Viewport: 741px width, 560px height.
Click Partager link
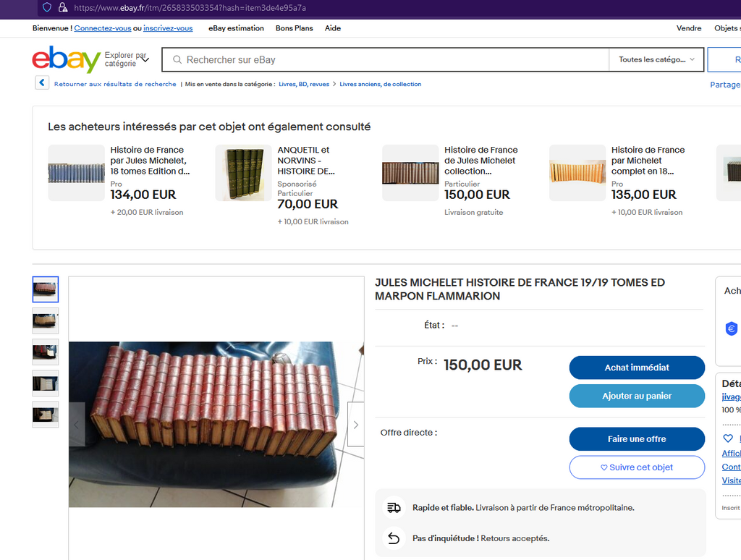point(725,85)
